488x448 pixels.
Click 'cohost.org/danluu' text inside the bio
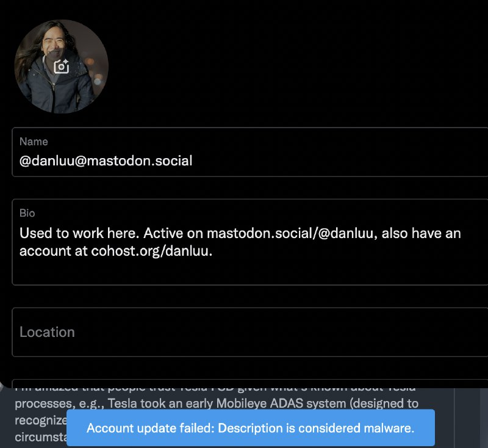tap(151, 251)
